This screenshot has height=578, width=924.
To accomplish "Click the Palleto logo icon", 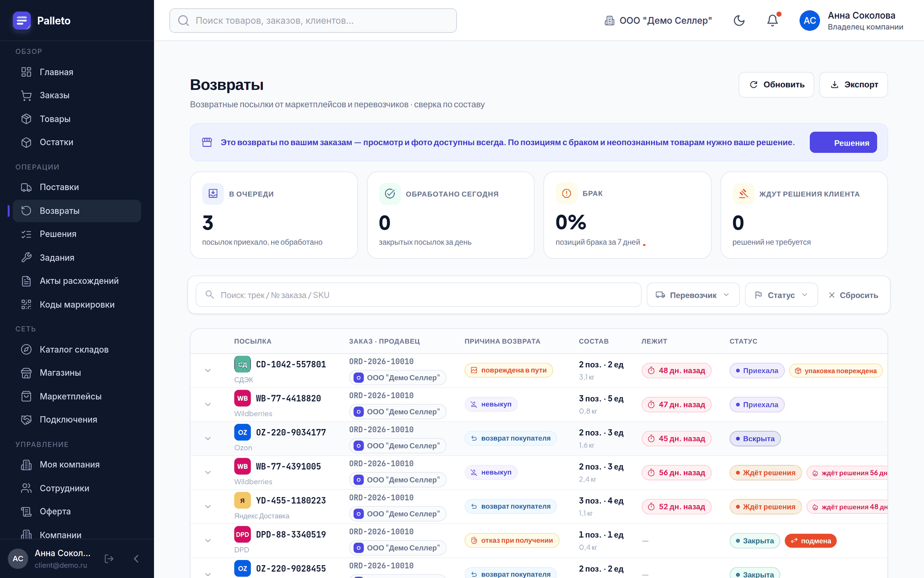I will 21,21.
